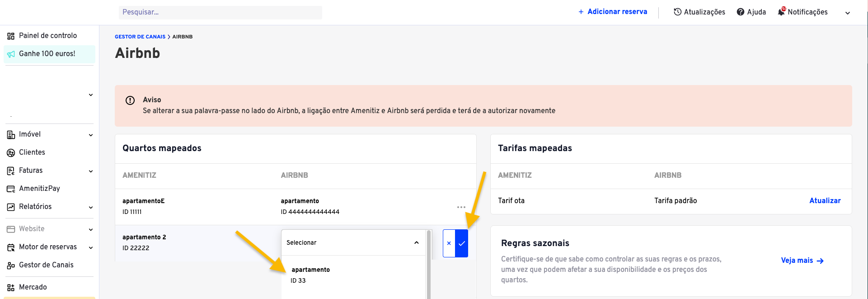The width and height of the screenshot is (868, 299).
Task: Expand the Faturas sidebar submenu chevron
Action: (x=91, y=171)
